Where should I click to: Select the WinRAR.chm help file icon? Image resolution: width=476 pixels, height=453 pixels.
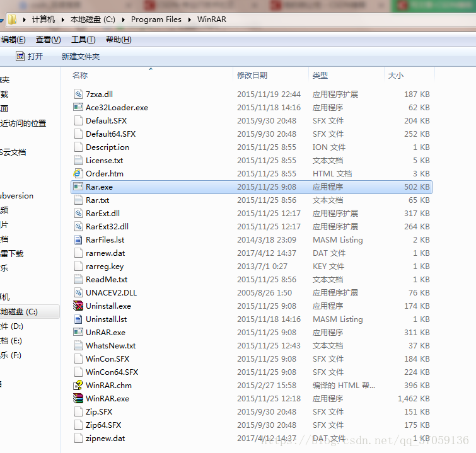(78, 386)
